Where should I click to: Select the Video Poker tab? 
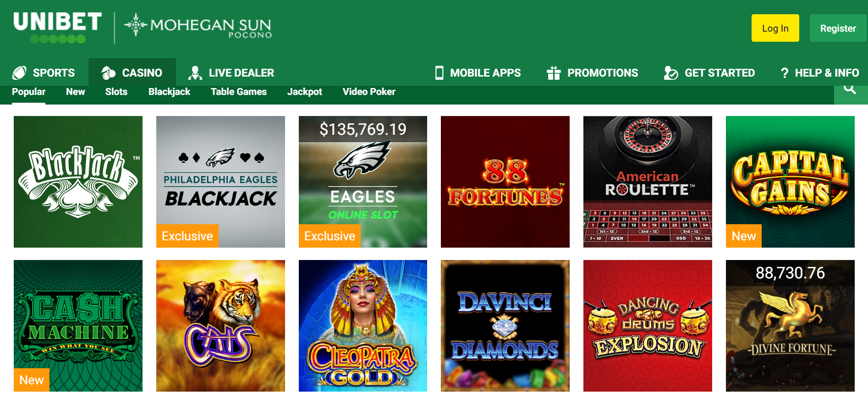(x=369, y=92)
